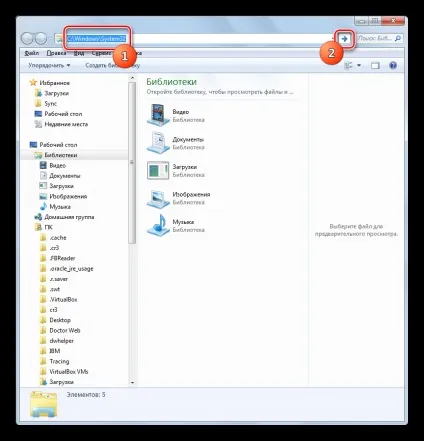
Task: Click inside the search input field
Action: coord(375,39)
